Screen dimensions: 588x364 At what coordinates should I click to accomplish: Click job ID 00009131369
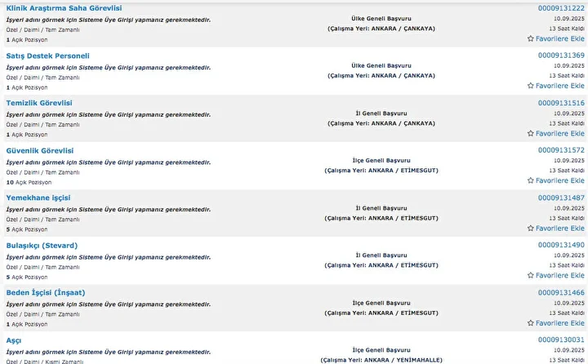tap(561, 55)
